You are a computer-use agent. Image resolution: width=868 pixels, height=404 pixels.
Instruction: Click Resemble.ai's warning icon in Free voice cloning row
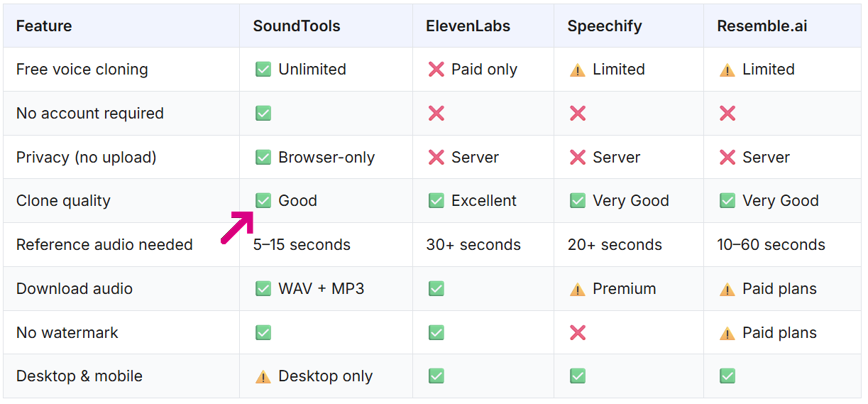[x=727, y=70]
